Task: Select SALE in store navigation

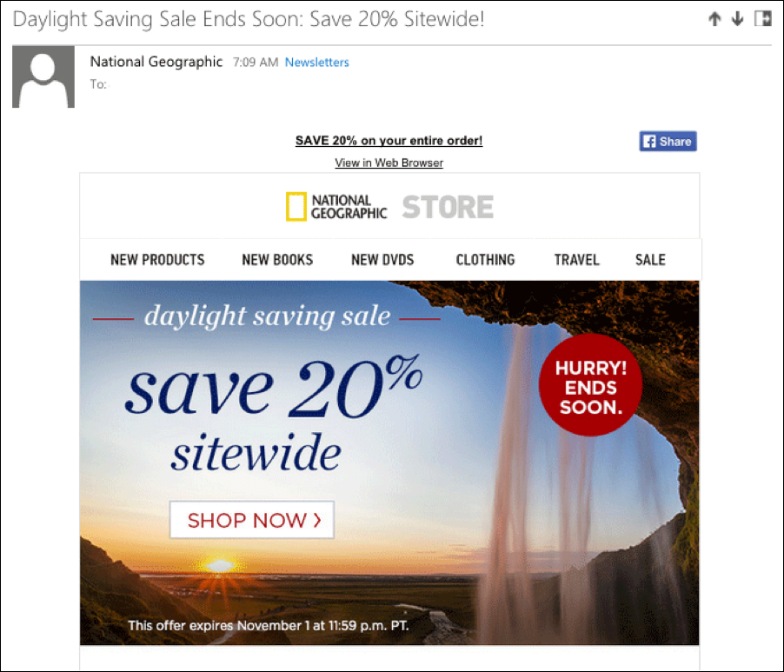Action: coord(650,260)
